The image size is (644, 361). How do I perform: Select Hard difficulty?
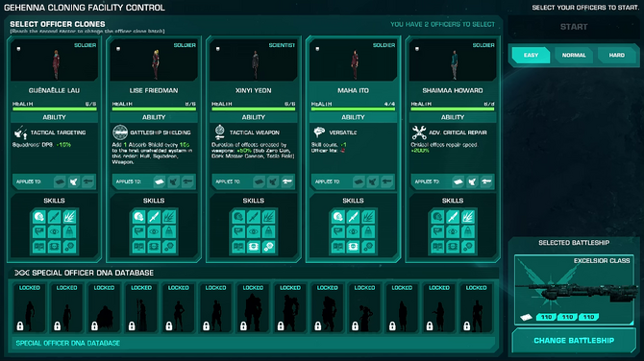[616, 55]
